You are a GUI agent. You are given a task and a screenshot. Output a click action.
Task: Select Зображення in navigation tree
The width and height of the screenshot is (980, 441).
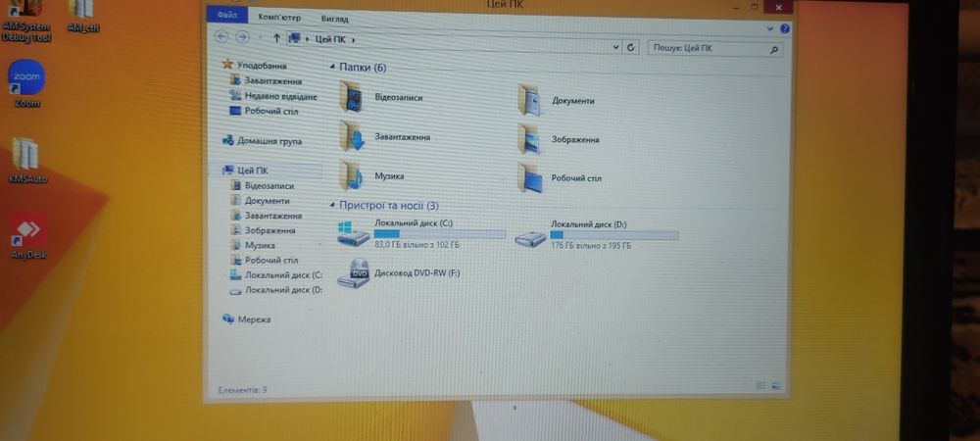263,230
